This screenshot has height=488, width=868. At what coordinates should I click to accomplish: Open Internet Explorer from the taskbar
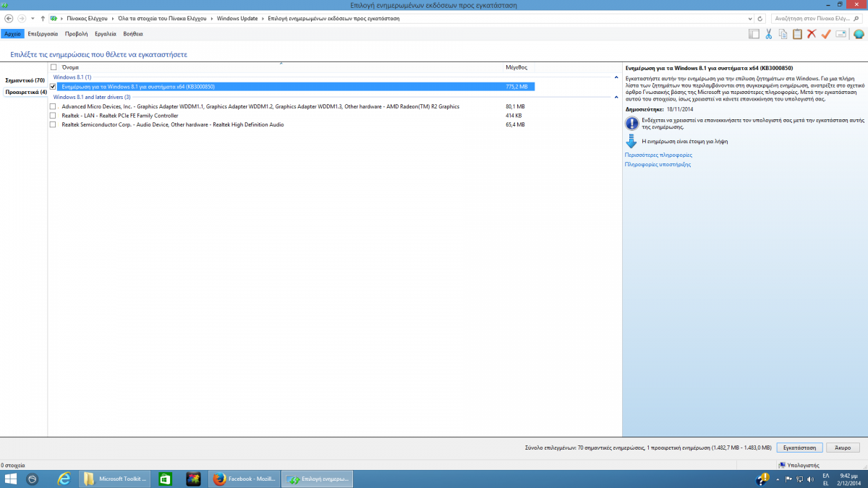click(x=64, y=479)
